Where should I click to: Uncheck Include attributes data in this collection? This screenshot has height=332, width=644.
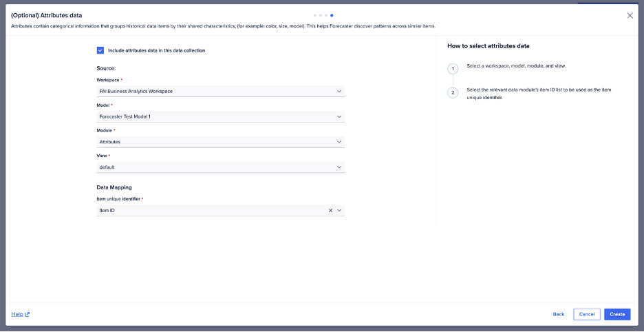click(x=100, y=50)
